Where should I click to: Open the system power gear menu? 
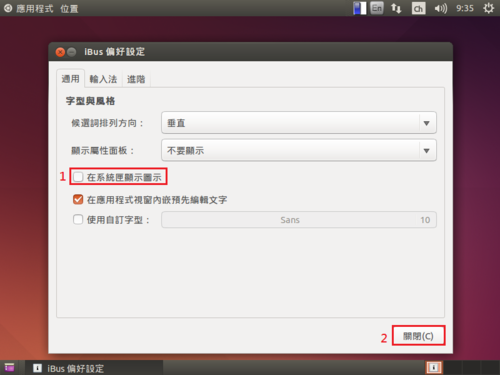[x=488, y=8]
